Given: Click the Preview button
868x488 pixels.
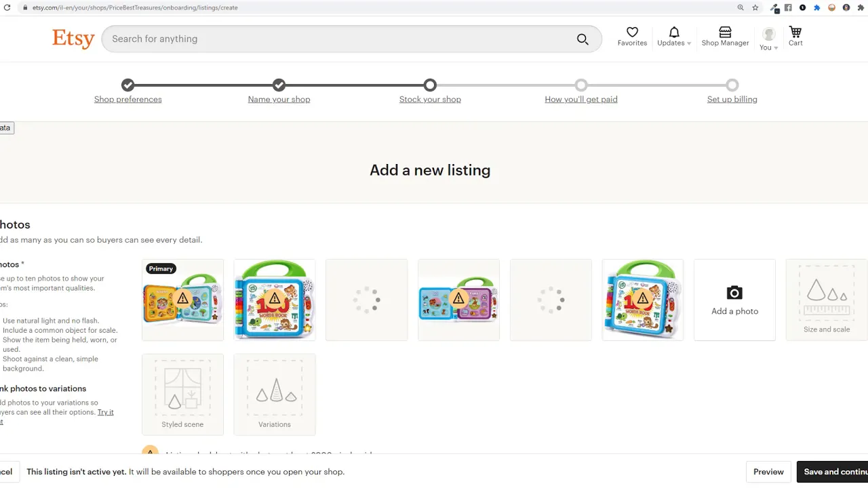Looking at the screenshot, I should point(768,472).
